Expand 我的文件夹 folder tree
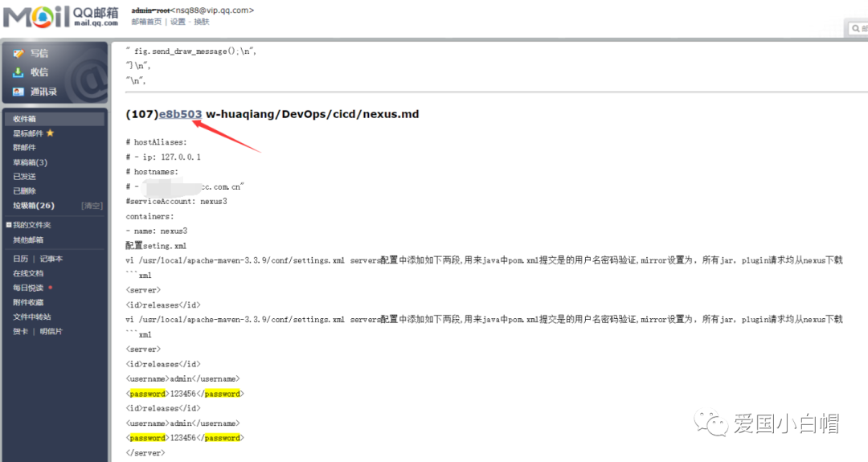The width and height of the screenshot is (868, 462). pyautogui.click(x=8, y=225)
